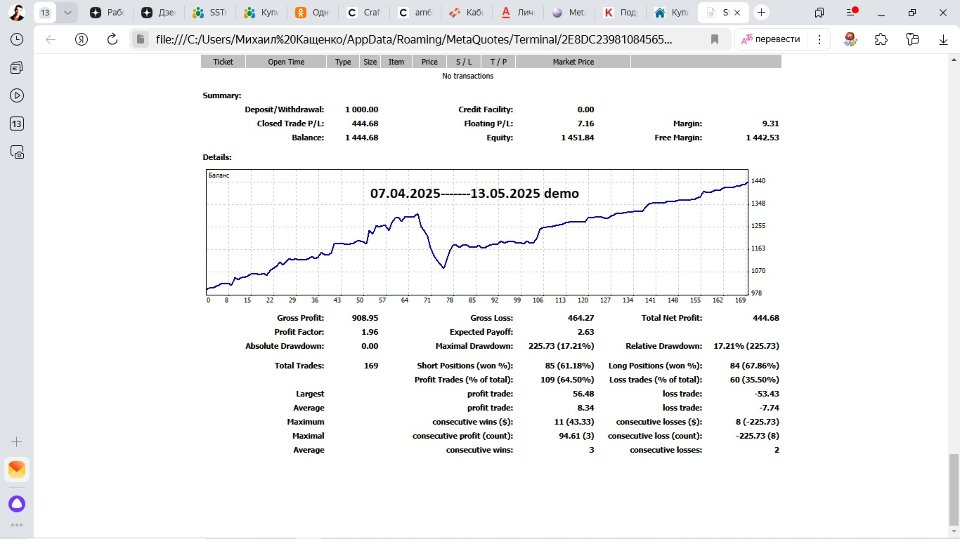Select the Total Trades value 169
This screenshot has width=960, height=539.
point(371,366)
